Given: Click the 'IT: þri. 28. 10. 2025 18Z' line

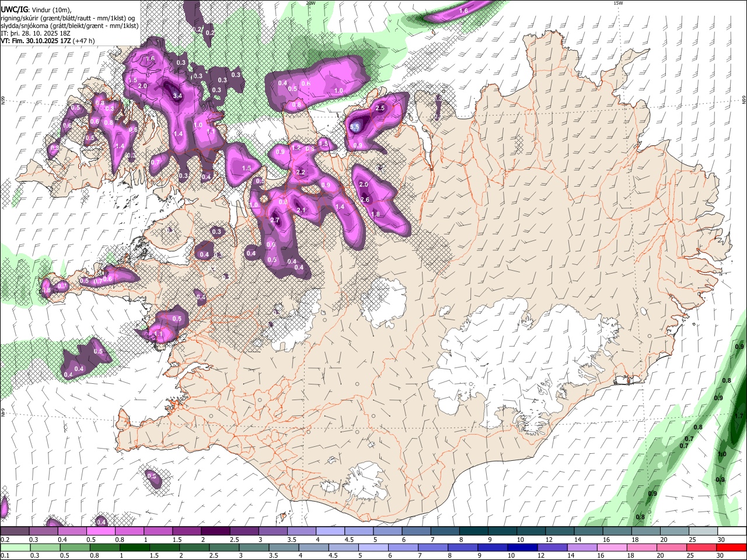Looking at the screenshot, I should (35, 33).
